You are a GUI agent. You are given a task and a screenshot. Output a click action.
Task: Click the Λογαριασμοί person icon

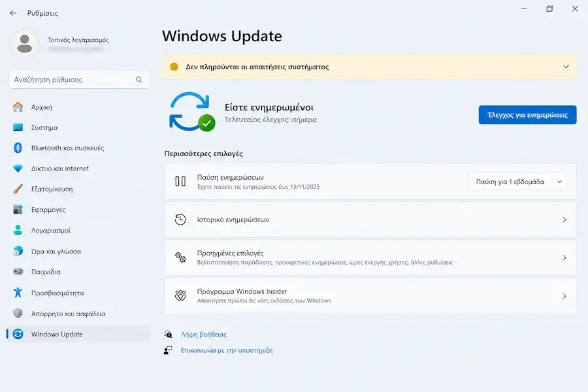(x=18, y=230)
